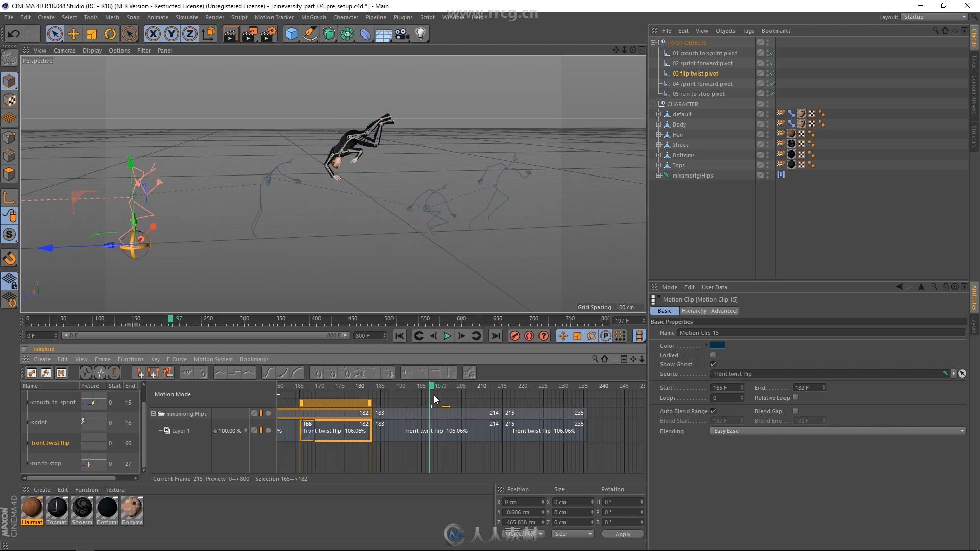Go to start of animation
This screenshot has height=551, width=980.
point(400,336)
